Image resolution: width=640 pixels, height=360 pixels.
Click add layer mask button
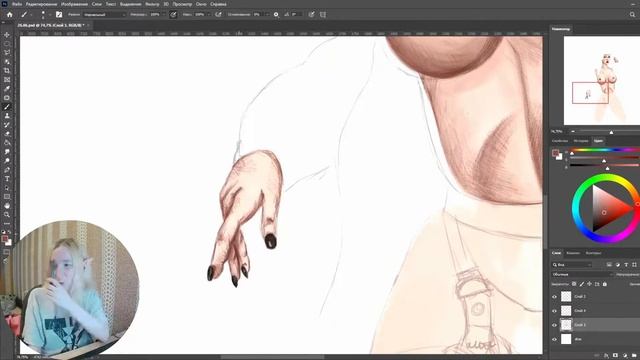point(616,356)
